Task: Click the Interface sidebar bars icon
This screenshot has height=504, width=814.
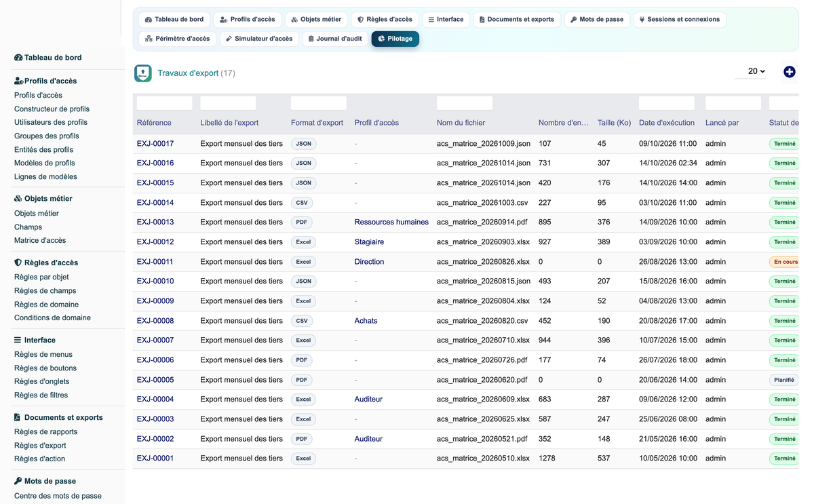Action: (18, 340)
